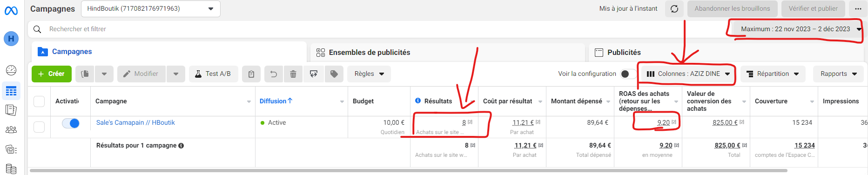Click the duplicate campaign icon
The height and width of the screenshot is (175, 868).
pyautogui.click(x=85, y=74)
